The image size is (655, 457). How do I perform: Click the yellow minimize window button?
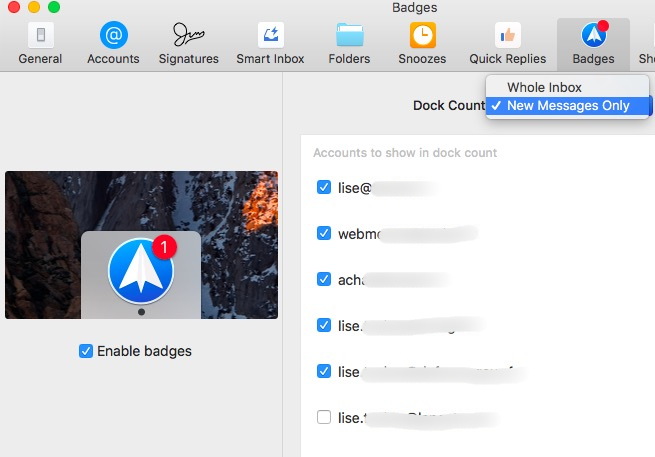[34, 7]
